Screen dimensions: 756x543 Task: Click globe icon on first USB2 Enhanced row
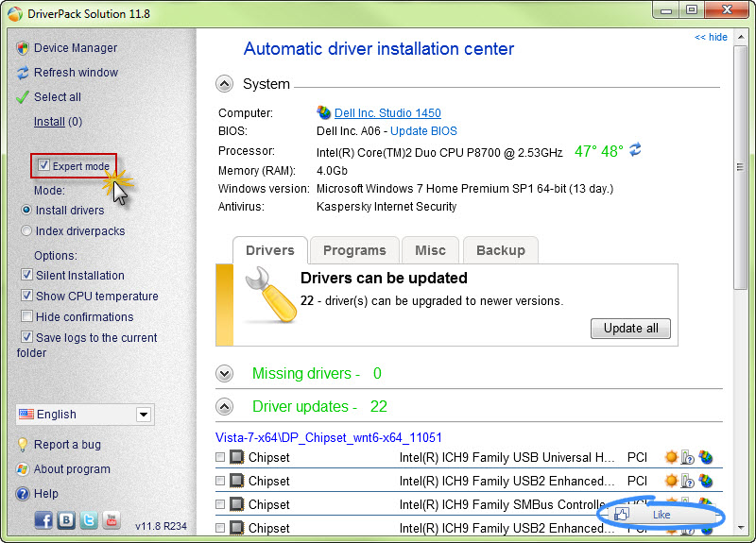706,481
